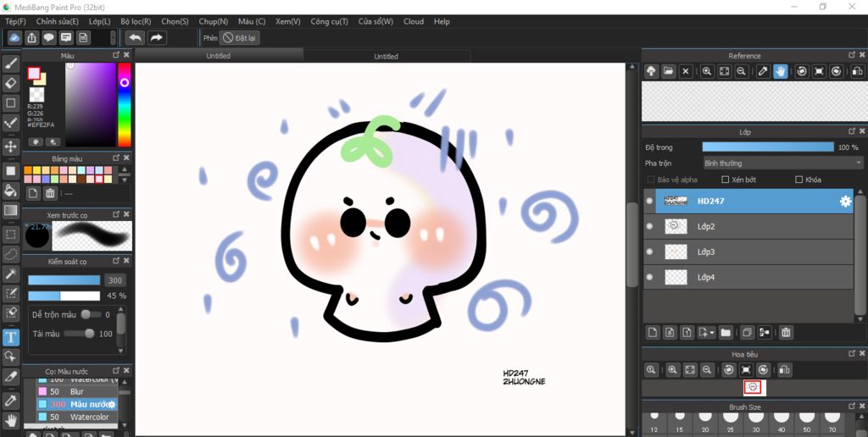Create a new layer folder
868x437 pixels.
(726, 333)
